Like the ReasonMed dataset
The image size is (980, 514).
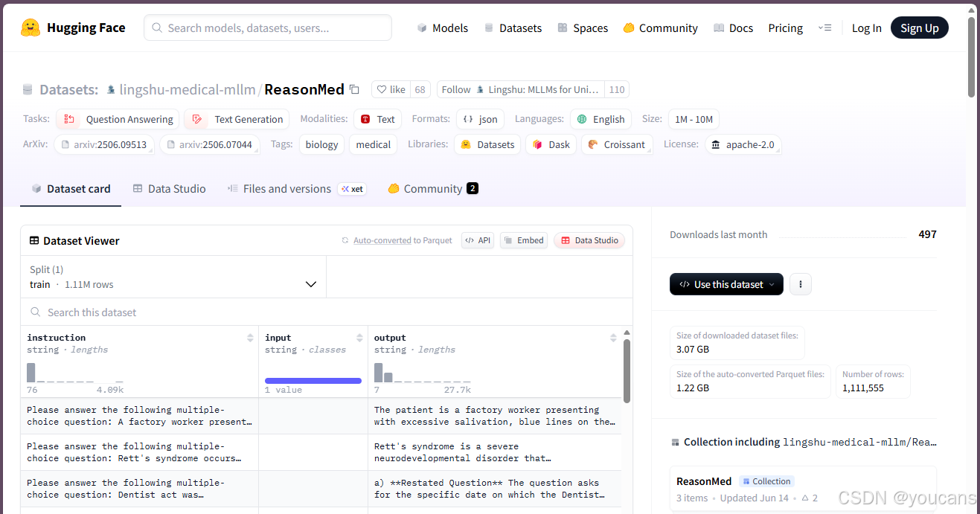coord(391,90)
